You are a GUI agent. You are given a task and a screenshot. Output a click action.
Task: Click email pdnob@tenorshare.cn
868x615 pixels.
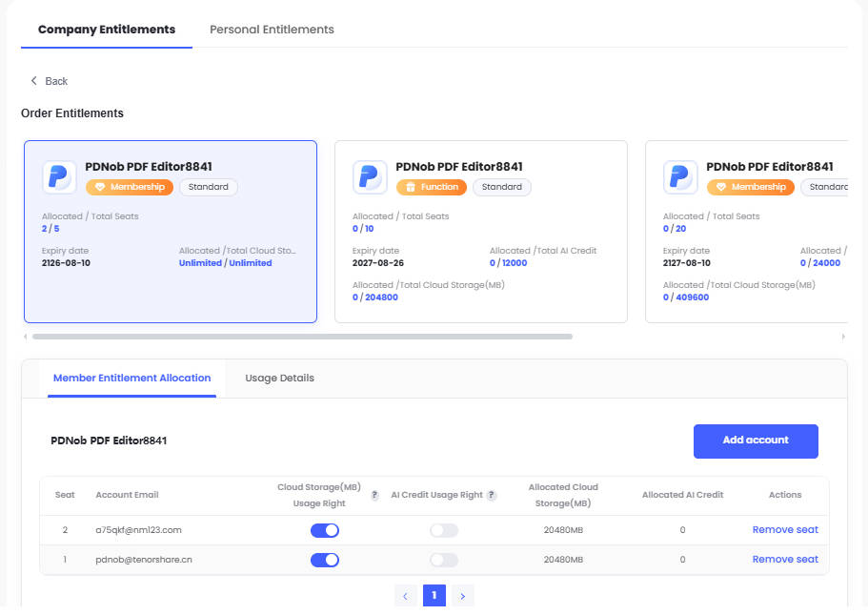[144, 560]
